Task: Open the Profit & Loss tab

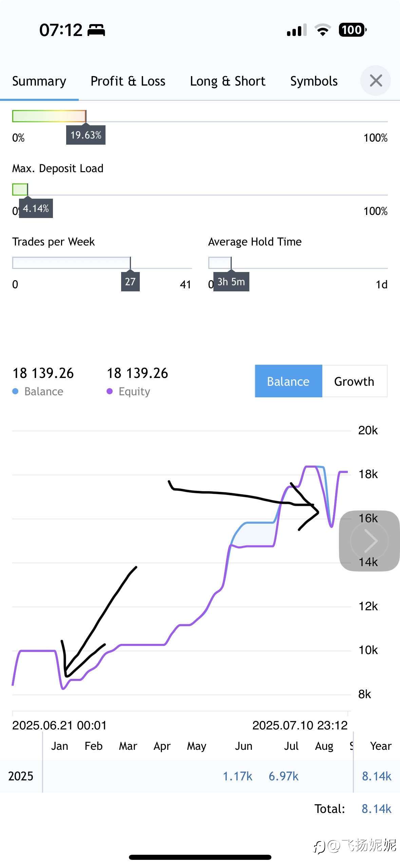Action: point(128,82)
